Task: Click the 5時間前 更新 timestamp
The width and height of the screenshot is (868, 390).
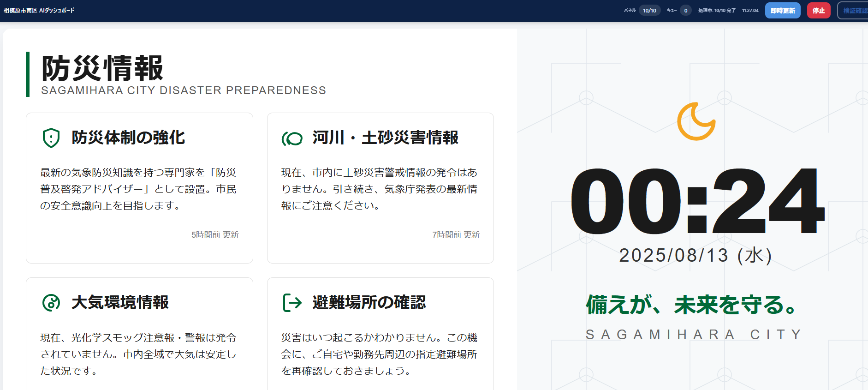Action: click(215, 235)
